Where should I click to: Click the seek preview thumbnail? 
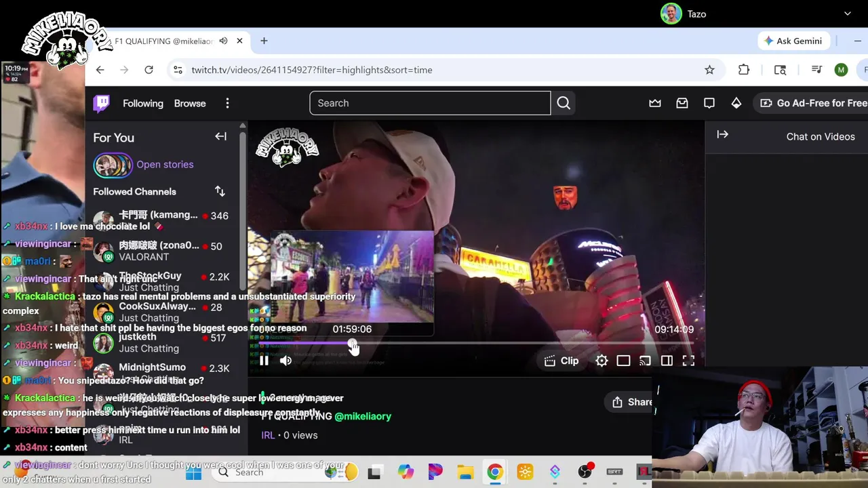(352, 277)
